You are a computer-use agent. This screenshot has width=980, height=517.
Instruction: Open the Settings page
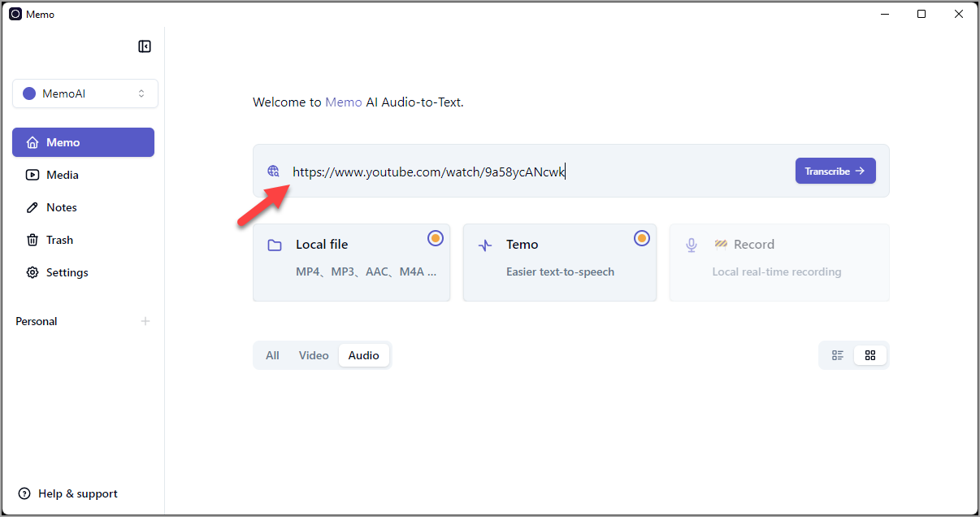pos(83,272)
